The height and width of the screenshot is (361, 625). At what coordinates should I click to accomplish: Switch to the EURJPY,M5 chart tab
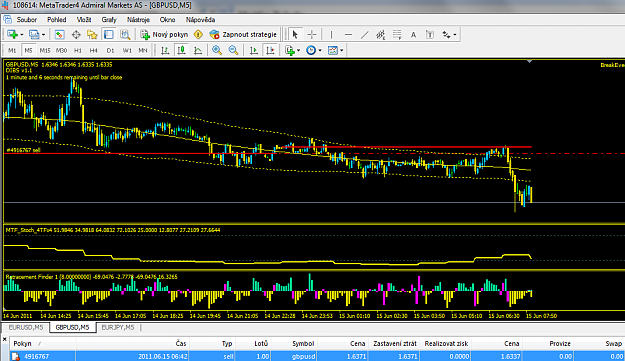[118, 328]
